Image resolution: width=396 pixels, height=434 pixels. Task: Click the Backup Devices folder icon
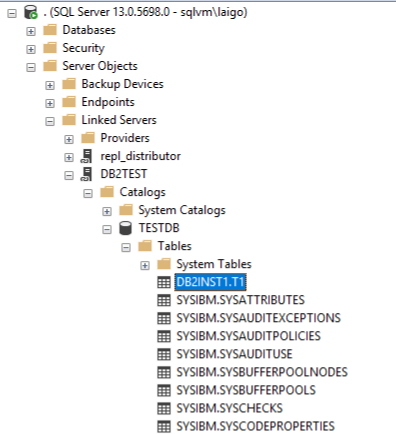(x=69, y=84)
